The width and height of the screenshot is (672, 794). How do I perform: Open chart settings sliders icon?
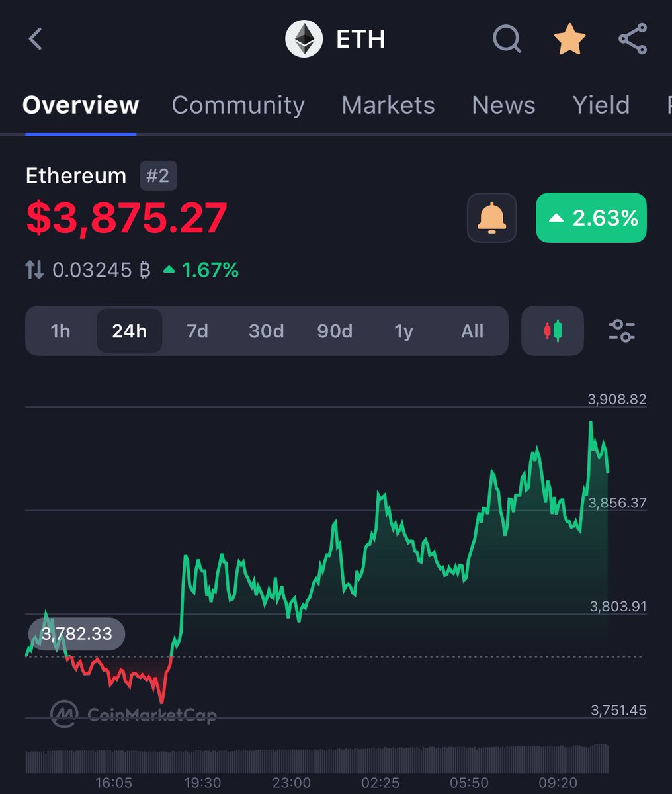click(622, 330)
